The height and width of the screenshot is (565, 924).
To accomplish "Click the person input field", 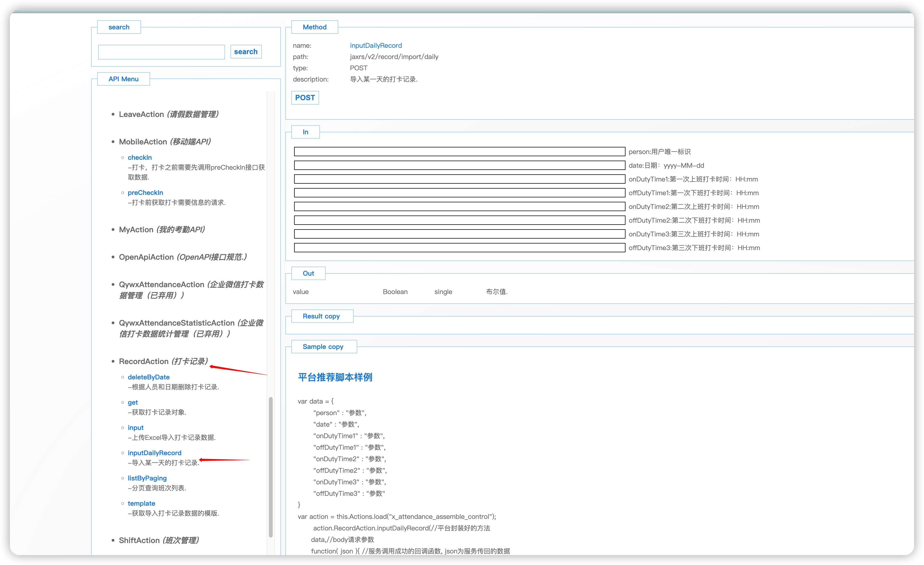I will pos(459,152).
